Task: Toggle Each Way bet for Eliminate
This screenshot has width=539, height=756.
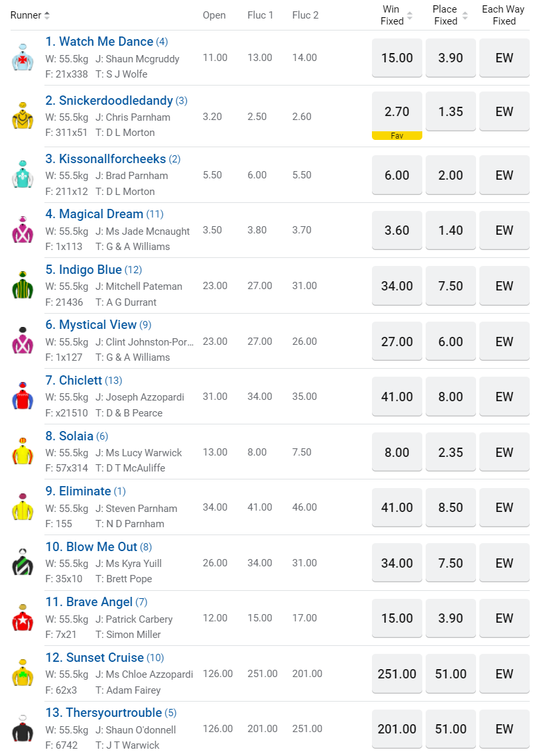Action: [505, 507]
